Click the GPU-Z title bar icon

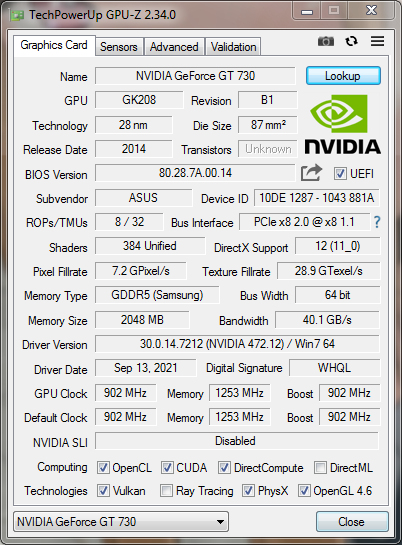[17, 15]
